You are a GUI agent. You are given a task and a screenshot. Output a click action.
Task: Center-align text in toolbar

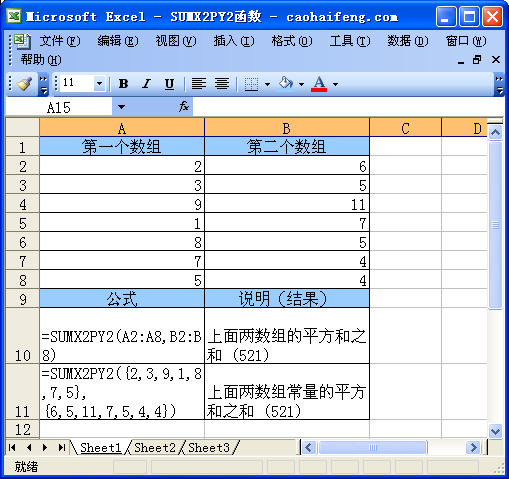[x=222, y=84]
